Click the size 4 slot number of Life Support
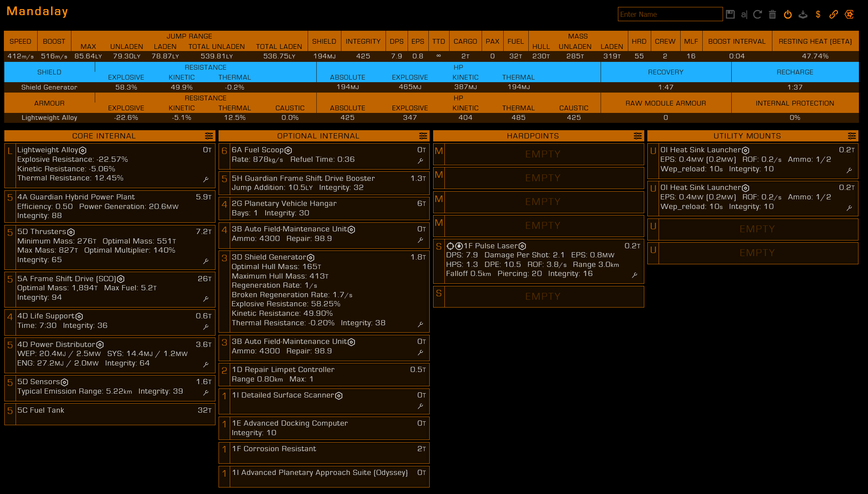 tap(10, 317)
